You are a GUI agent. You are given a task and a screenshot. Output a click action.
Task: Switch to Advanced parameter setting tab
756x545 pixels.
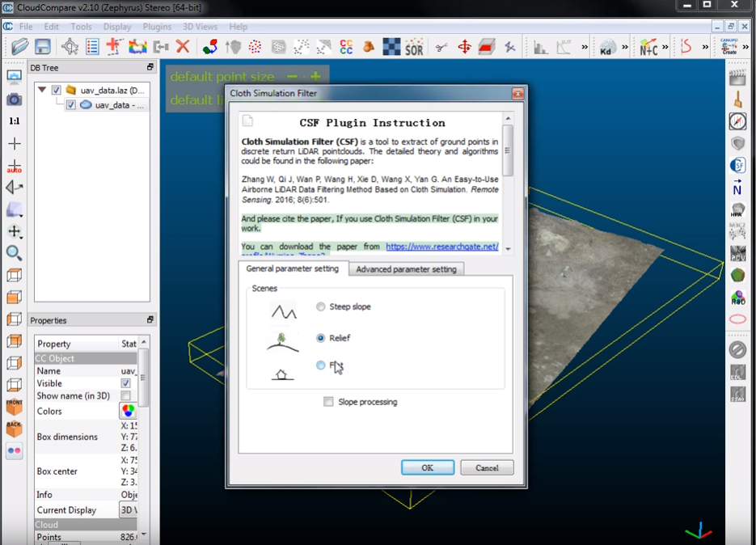point(406,269)
